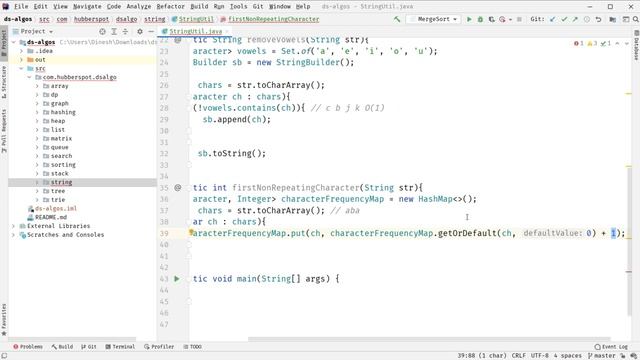Open the dropdown arrow beside Profiler run
The height and width of the screenshot is (360, 640).
(x=510, y=20)
